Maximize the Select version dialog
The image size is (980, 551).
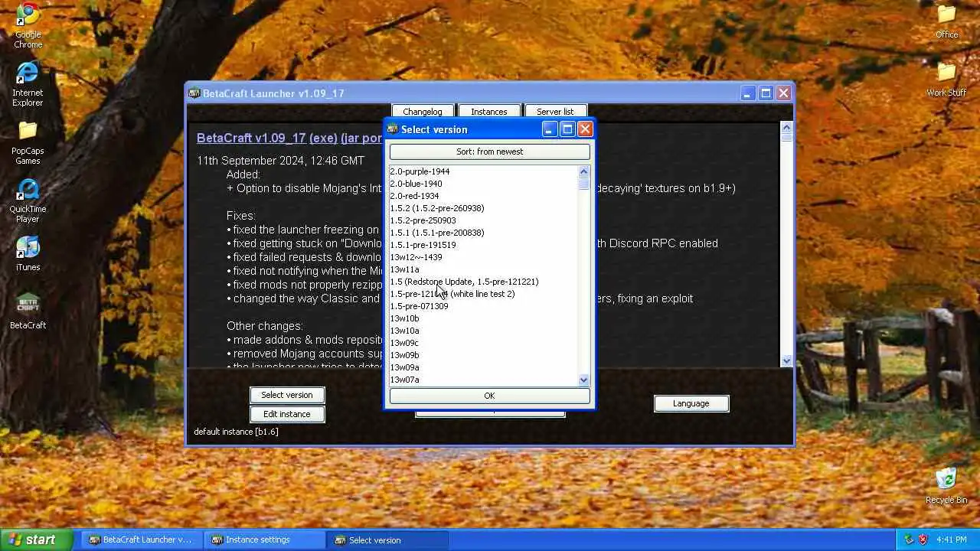[x=567, y=129]
